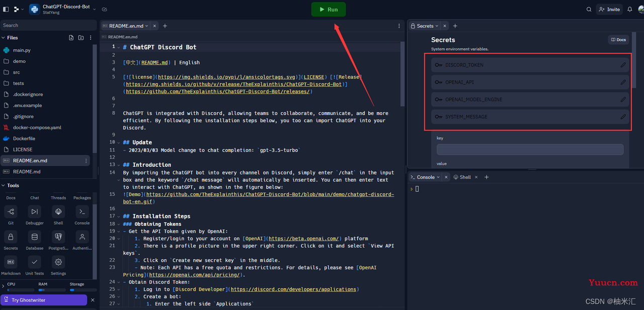Open the Database tool

click(x=34, y=240)
